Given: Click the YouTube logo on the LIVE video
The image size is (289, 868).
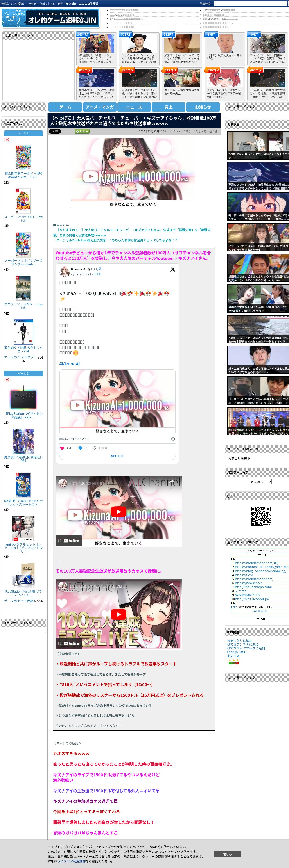Looking at the screenshot, I should click(x=71, y=644).
